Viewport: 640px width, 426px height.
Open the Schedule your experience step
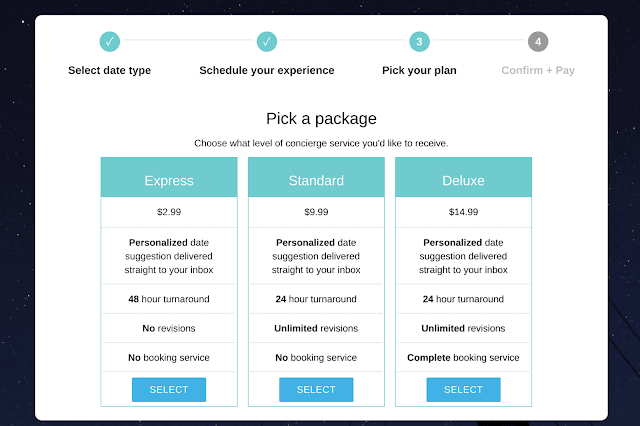click(267, 71)
